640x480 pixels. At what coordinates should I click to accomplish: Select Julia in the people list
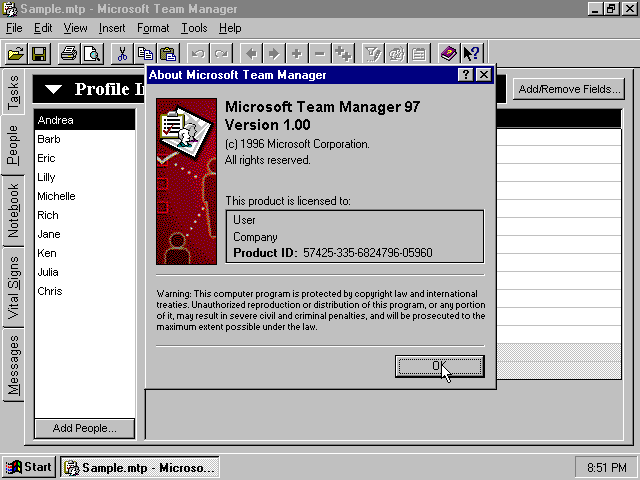tap(85, 272)
